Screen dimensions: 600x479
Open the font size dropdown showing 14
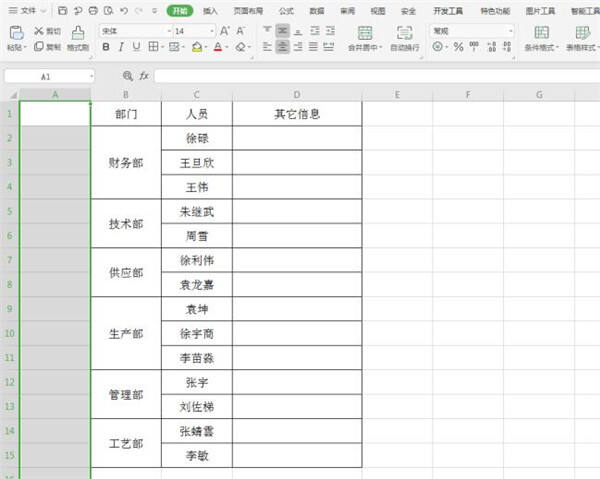[x=194, y=31]
